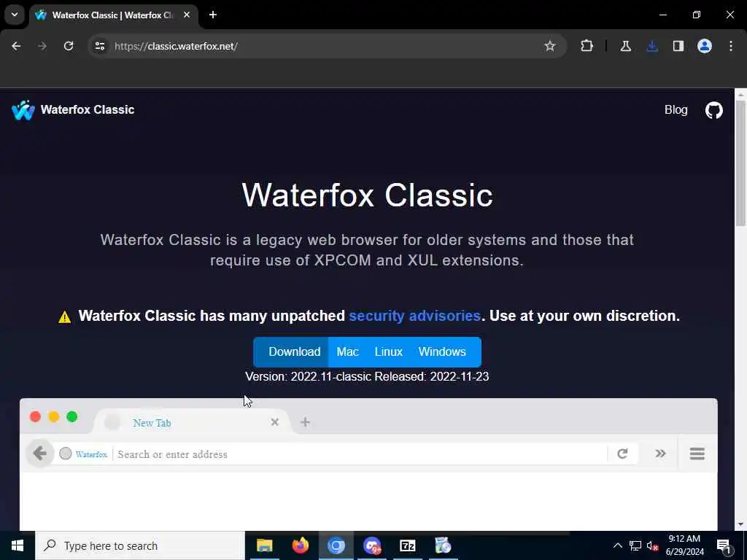This screenshot has height=560, width=747.
Task: Click the Waterfox Classic site title
Action: point(88,109)
